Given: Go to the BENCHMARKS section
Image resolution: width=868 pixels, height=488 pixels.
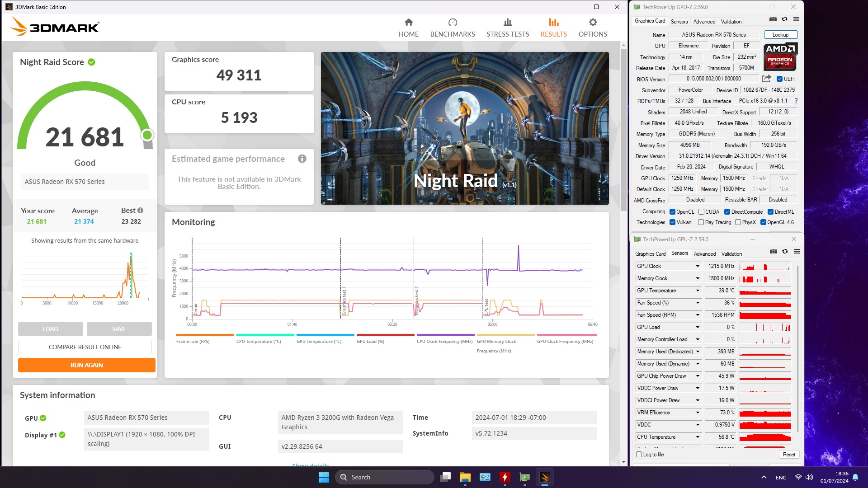Looking at the screenshot, I should click(453, 28).
